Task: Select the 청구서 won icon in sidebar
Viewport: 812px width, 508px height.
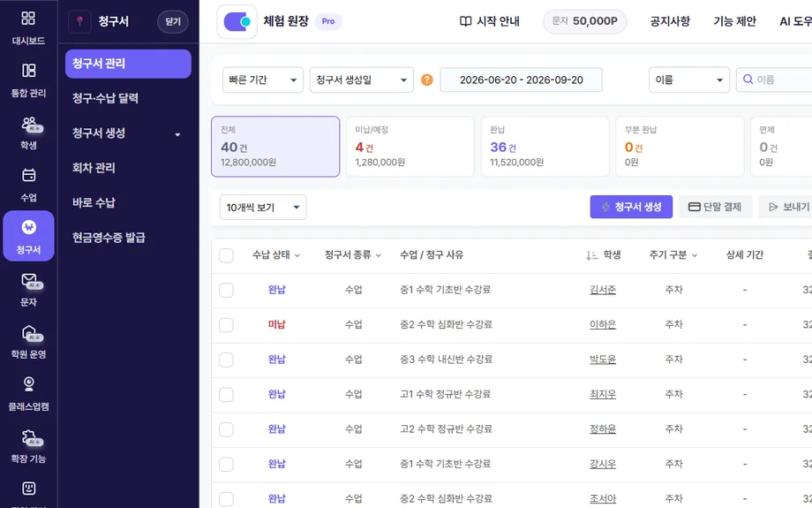Action: 28,227
